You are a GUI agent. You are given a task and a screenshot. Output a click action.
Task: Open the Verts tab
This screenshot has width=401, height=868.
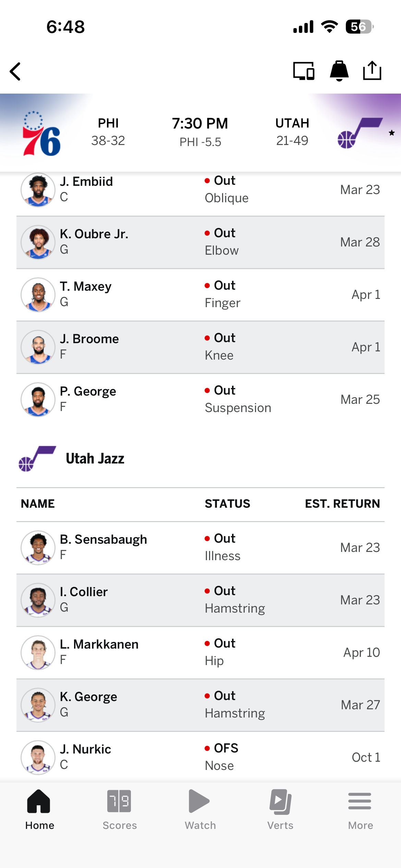tap(280, 810)
